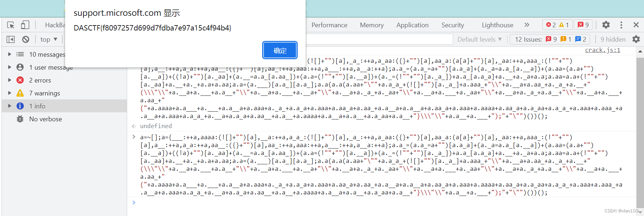Open the DevTools three-dot customize menu
644x216 pixels.
point(621,25)
